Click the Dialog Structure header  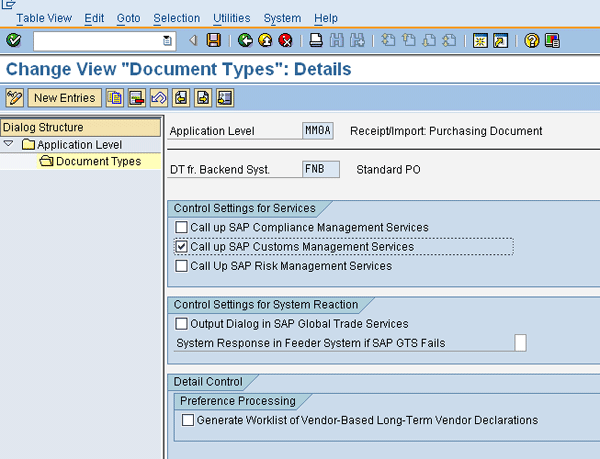tap(80, 127)
